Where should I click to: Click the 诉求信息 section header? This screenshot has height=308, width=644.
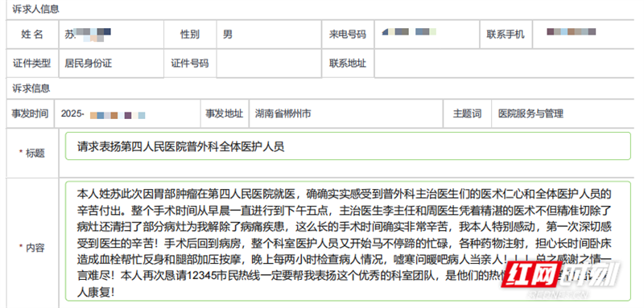[31, 88]
